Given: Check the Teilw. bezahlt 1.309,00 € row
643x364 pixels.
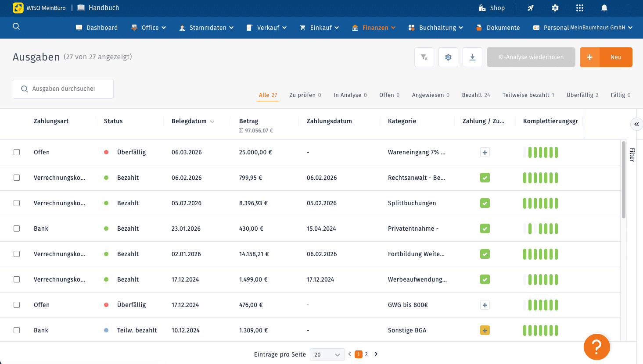Looking at the screenshot, I should (x=17, y=330).
